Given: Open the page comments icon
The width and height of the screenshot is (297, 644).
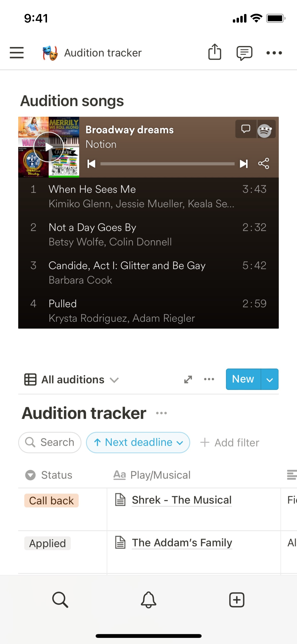Looking at the screenshot, I should pyautogui.click(x=244, y=53).
